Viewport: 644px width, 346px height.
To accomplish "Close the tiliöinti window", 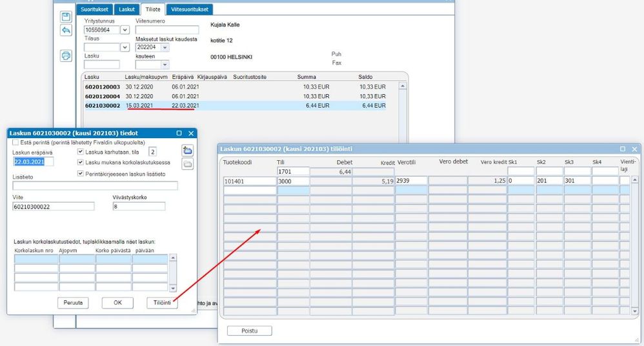I will pos(634,148).
